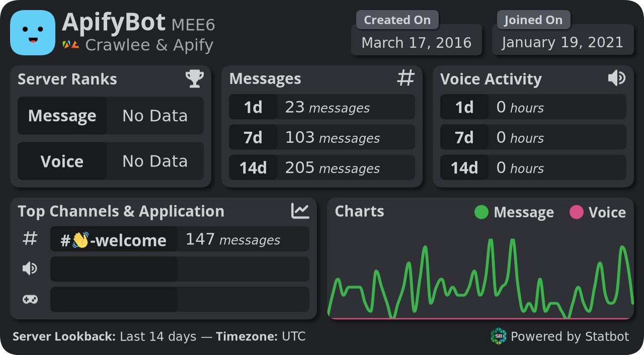Screen dimensions: 644x355
Task: Click the hashtag icon in Messages panel
Action: 406,78
